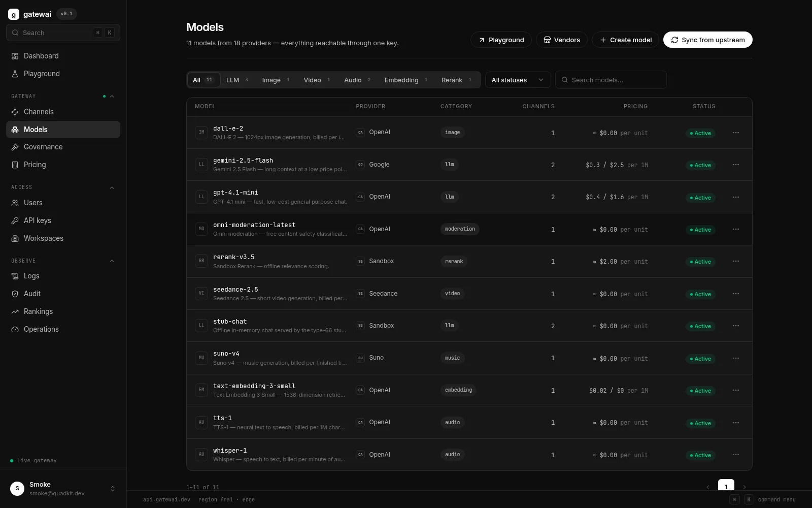Open Playground from the sidebar
812x508 pixels.
[x=63, y=74]
